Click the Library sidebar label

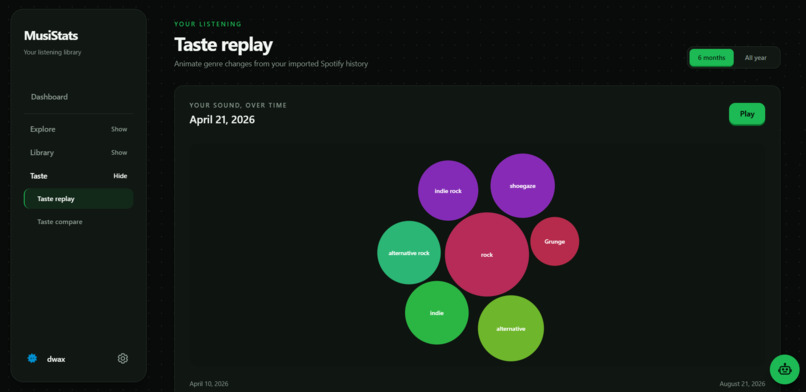coord(42,153)
